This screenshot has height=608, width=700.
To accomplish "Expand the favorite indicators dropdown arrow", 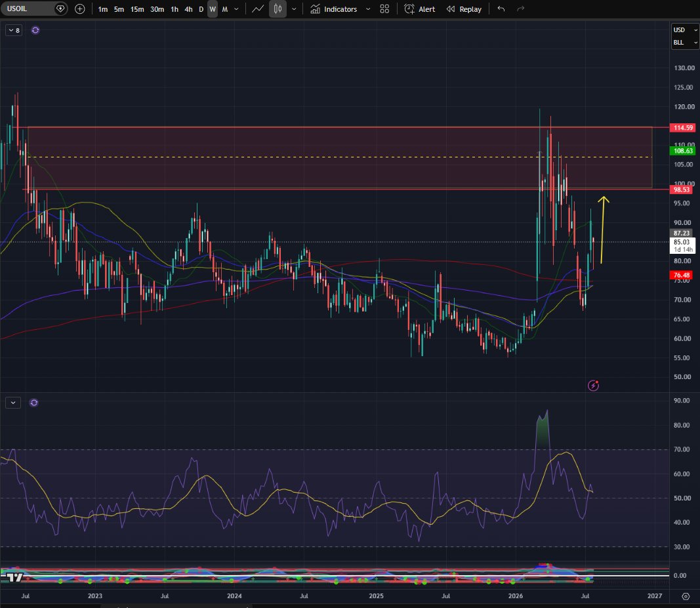I will coord(368,9).
